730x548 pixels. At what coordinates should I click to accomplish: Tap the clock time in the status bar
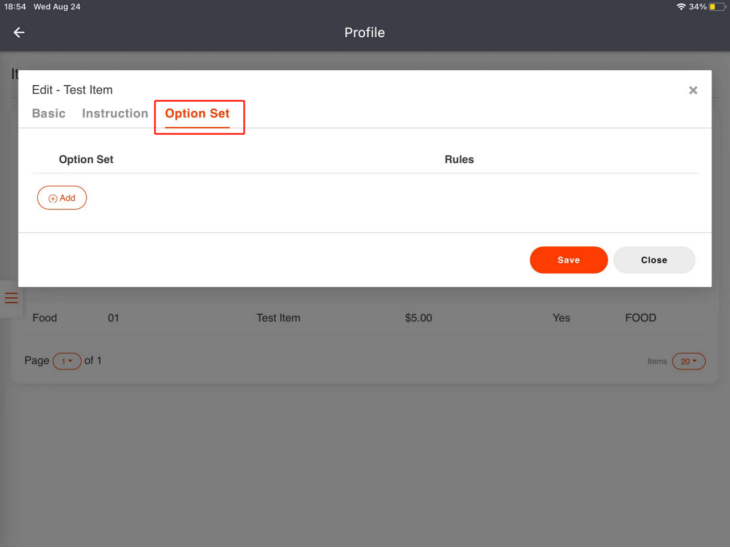pos(14,7)
